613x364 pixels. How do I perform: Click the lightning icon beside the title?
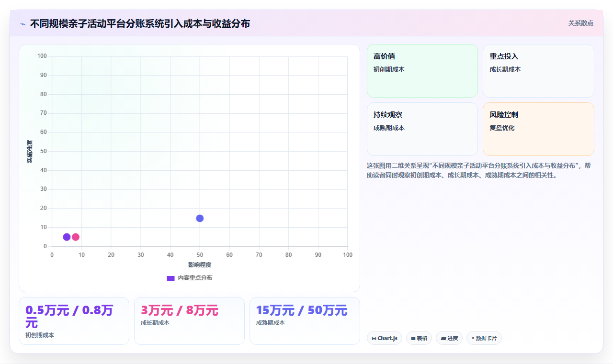[x=23, y=24]
